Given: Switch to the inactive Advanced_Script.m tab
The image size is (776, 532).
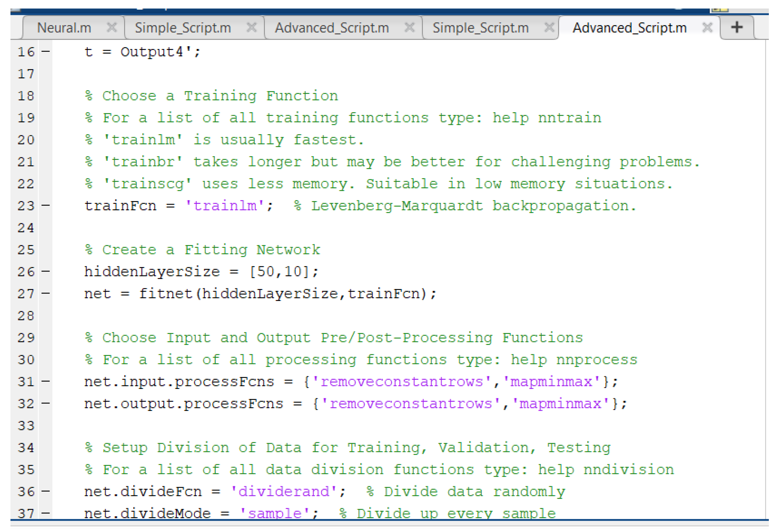Looking at the screenshot, I should click(332, 28).
